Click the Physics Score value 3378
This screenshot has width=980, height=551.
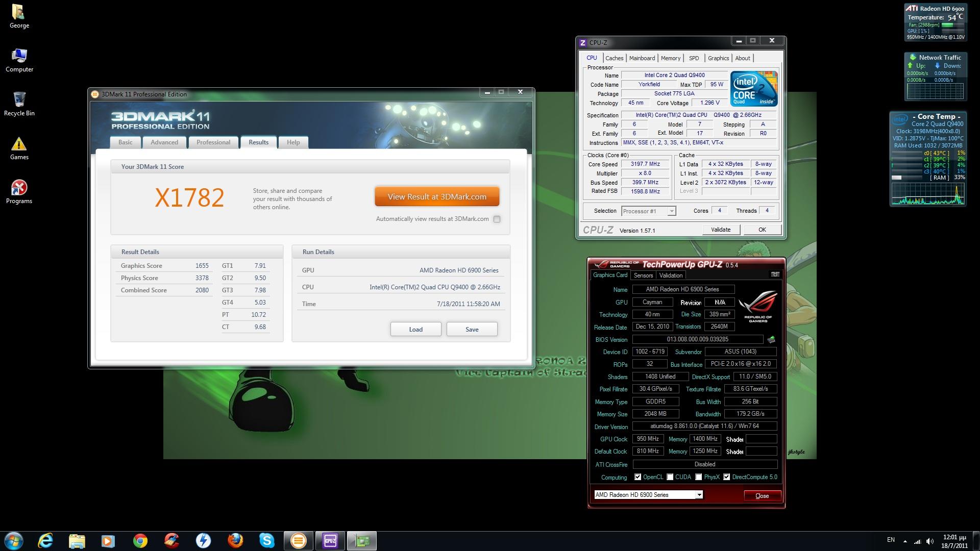tap(202, 278)
